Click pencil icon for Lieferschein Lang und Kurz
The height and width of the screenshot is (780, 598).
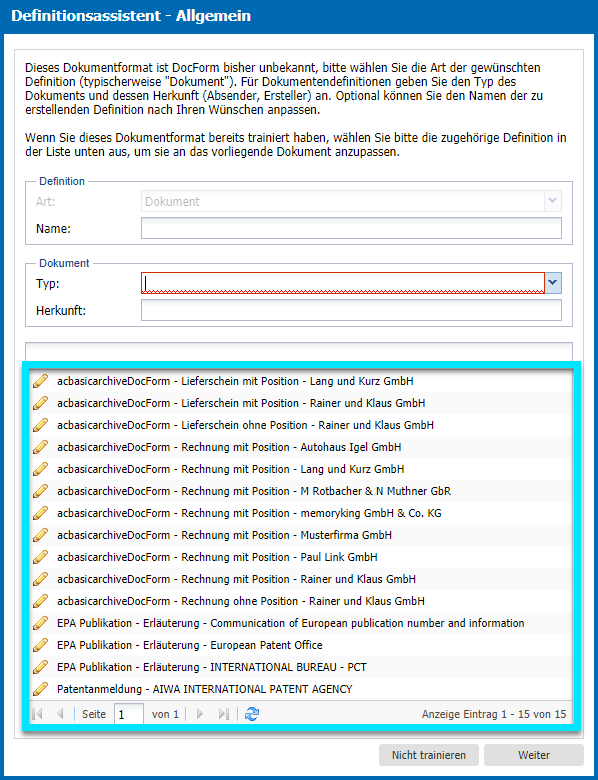(40, 381)
